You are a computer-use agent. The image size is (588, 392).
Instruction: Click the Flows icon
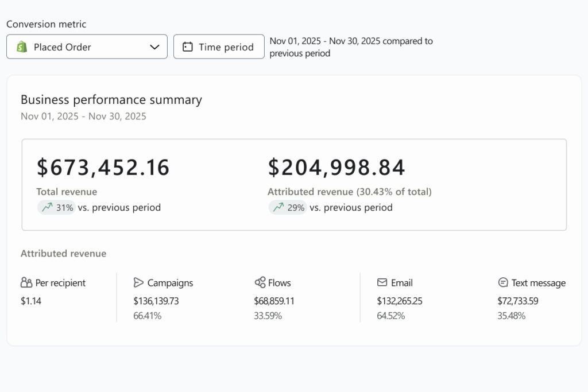click(260, 282)
